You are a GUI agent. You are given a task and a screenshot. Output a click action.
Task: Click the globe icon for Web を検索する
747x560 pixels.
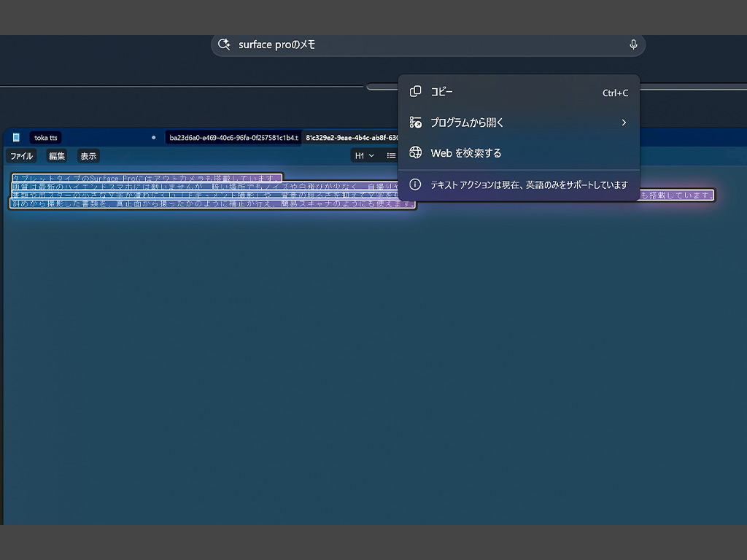point(415,152)
